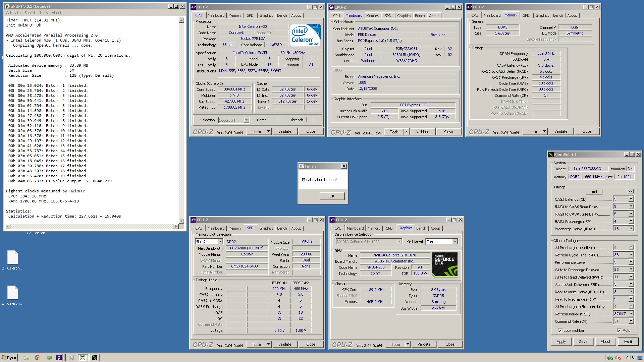Click Apply in MemSet

coord(561,342)
